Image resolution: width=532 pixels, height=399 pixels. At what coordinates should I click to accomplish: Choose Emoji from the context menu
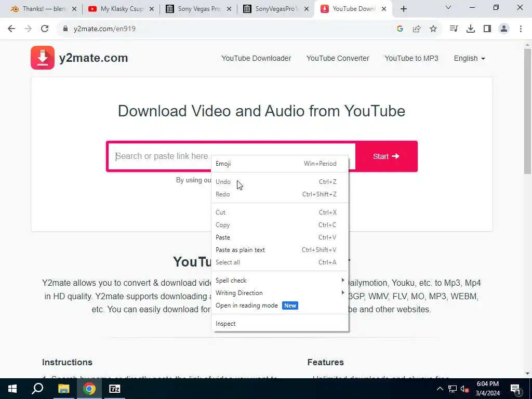280,164
